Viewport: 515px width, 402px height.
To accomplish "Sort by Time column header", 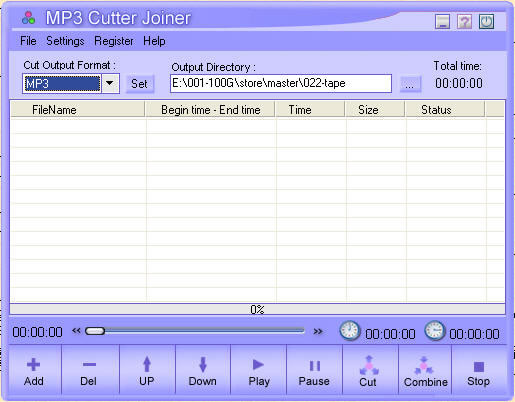I will pyautogui.click(x=310, y=110).
